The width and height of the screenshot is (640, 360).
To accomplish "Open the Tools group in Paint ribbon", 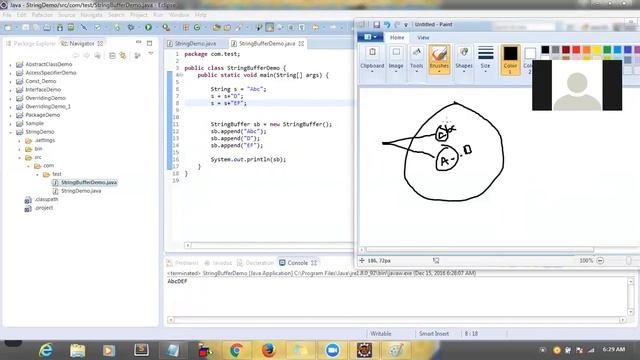I will pos(417,59).
